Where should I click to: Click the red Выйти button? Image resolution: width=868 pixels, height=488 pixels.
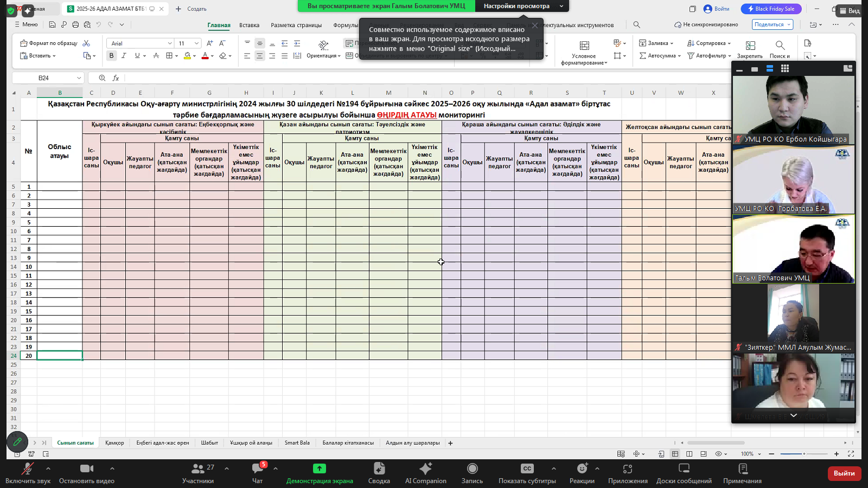click(844, 473)
